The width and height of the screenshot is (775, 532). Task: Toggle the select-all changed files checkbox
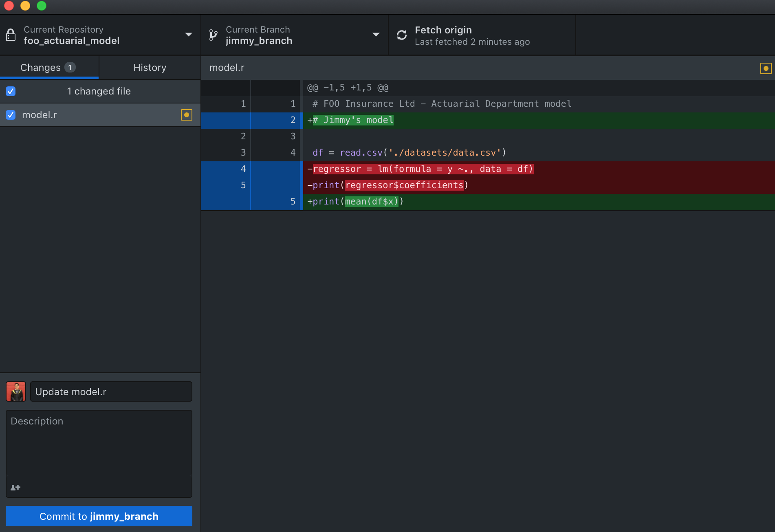[x=11, y=91]
